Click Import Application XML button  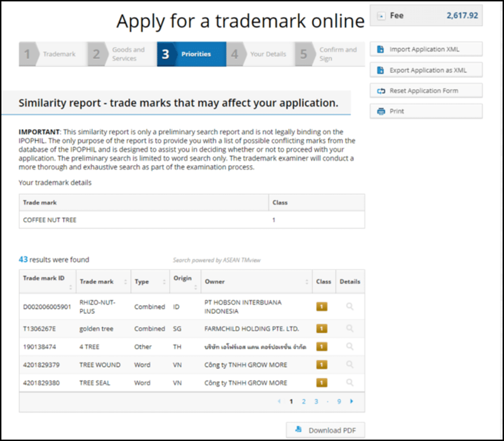pos(426,49)
